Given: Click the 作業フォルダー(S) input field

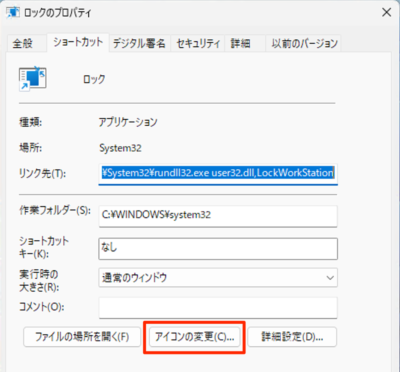Looking at the screenshot, I should [218, 215].
